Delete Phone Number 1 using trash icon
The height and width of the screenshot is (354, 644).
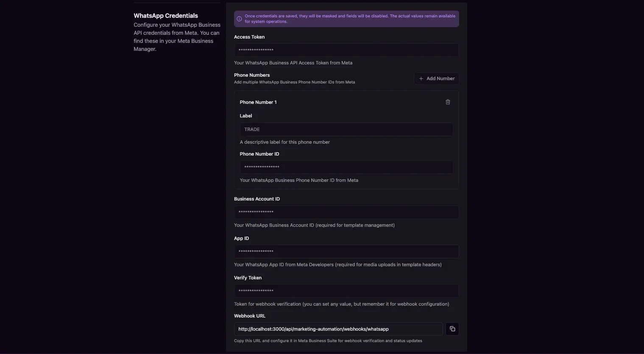coord(448,102)
